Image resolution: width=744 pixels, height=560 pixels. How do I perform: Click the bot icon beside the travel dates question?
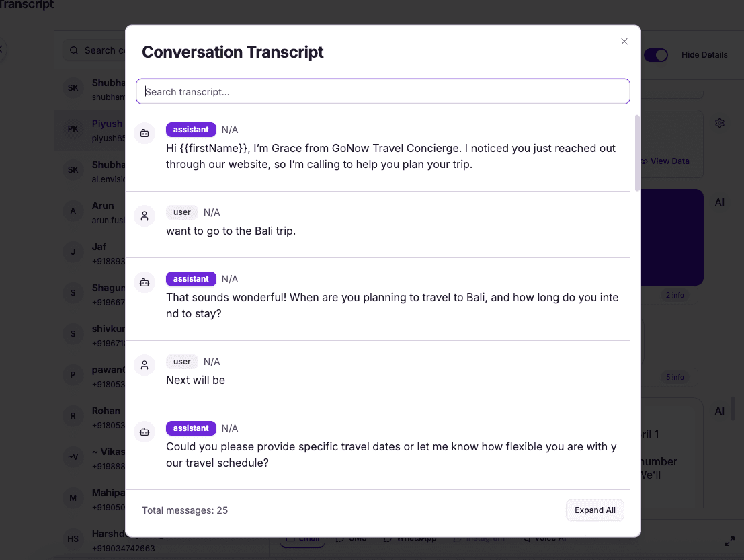click(144, 432)
